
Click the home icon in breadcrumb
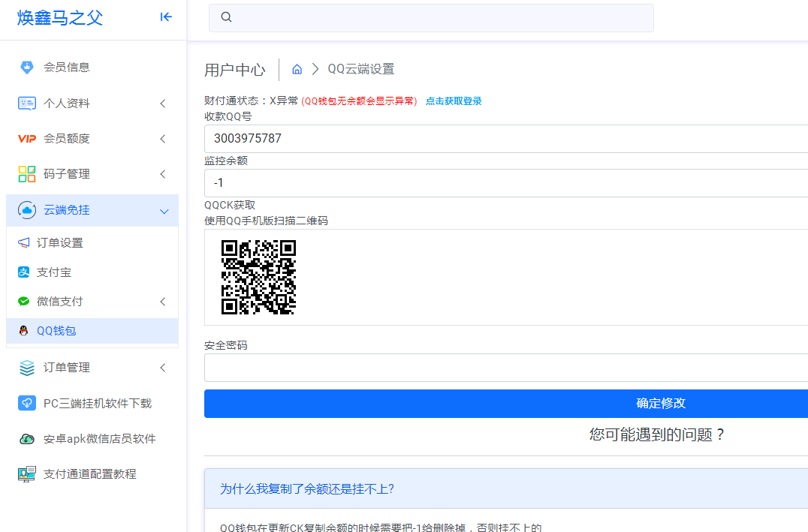pyautogui.click(x=297, y=70)
